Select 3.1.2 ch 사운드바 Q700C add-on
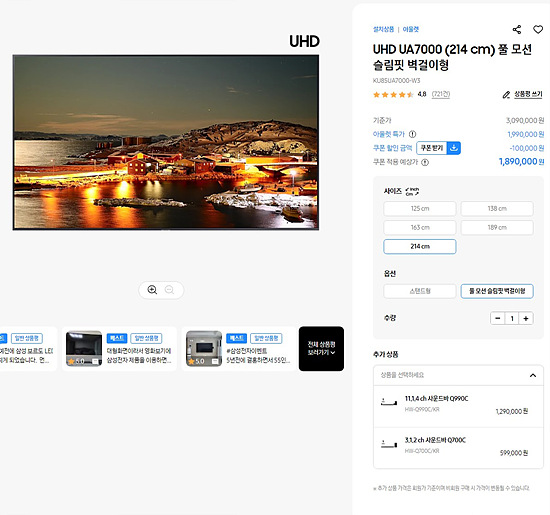Screen dimensions: 550x515 click(x=458, y=448)
